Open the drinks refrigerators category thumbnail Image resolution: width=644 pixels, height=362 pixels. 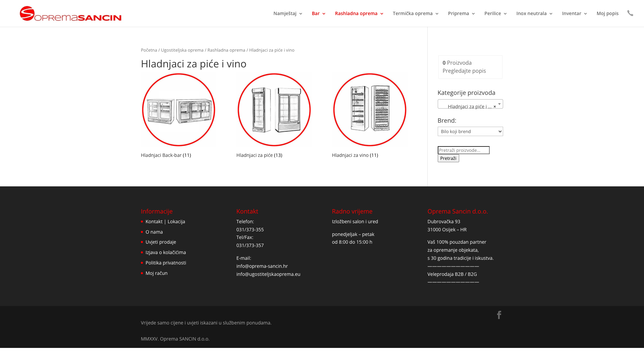[274, 110]
